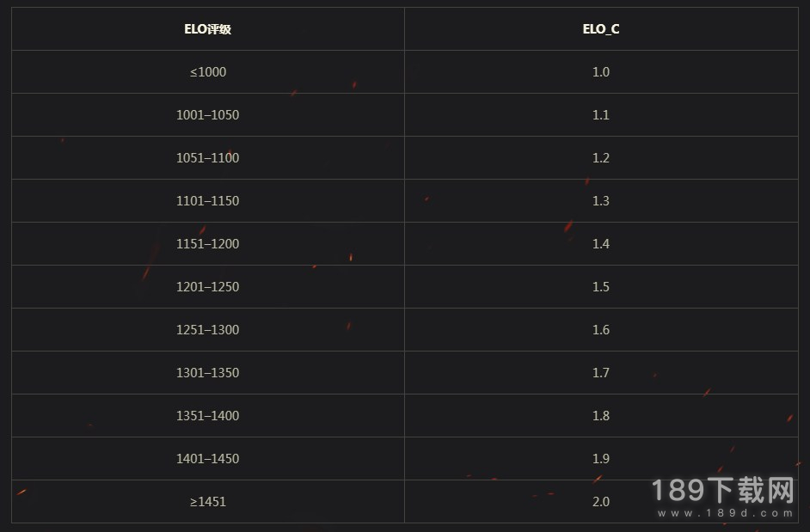
Task: Select the 1051–1100 rating cell
Action: pyautogui.click(x=208, y=157)
